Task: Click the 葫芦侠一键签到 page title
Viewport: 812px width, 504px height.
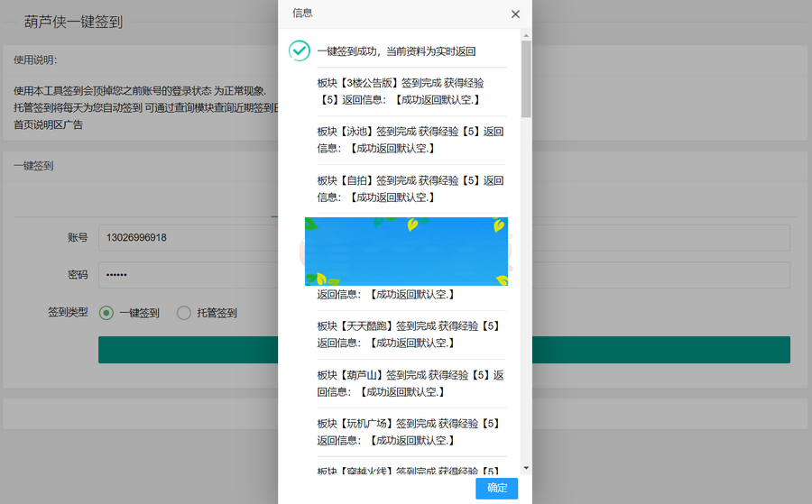Action: (73, 23)
